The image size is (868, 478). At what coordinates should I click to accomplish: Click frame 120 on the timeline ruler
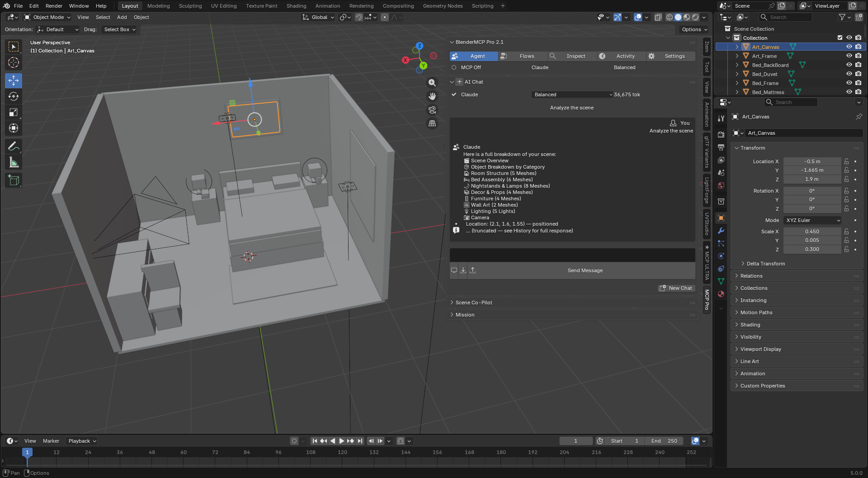[x=342, y=452]
